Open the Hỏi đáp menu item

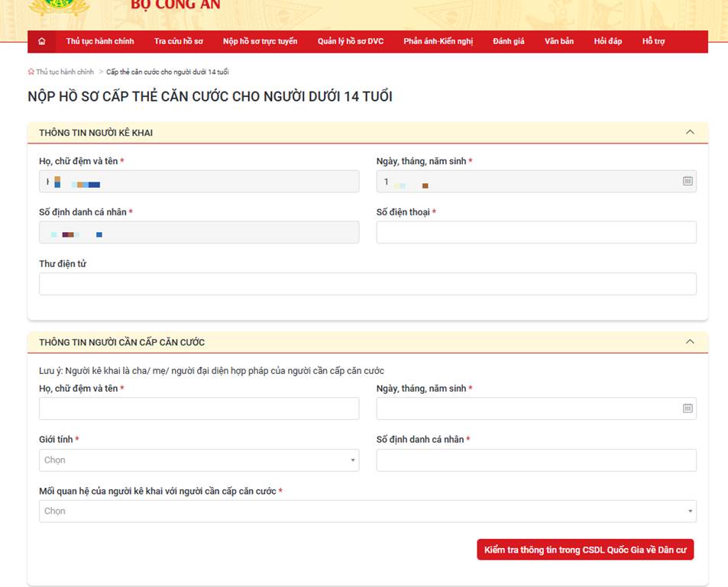[608, 41]
